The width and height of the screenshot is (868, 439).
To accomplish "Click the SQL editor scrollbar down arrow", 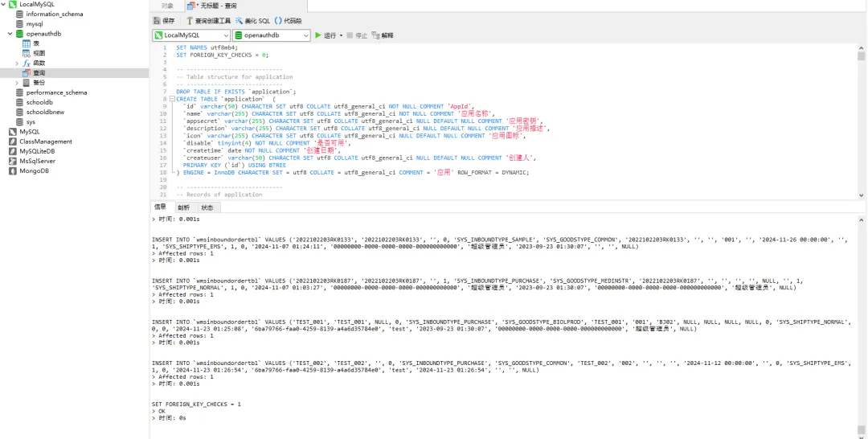I will tap(861, 195).
